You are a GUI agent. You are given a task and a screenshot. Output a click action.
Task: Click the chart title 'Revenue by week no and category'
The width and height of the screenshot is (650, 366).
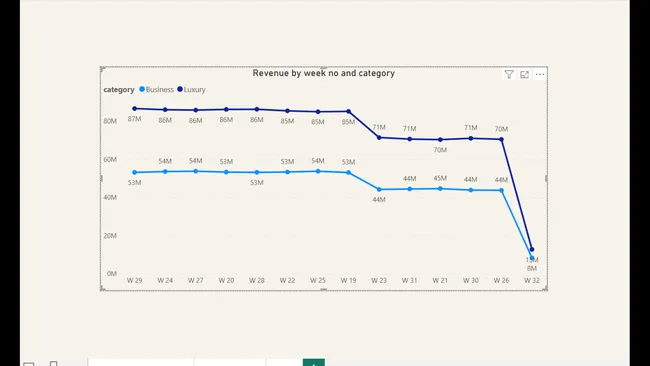click(324, 73)
